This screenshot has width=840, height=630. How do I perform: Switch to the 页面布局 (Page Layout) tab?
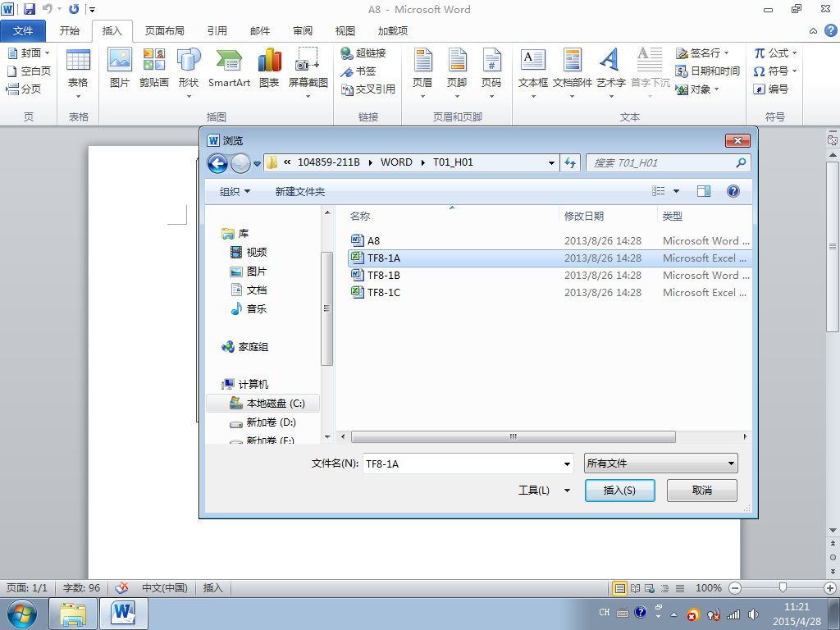[x=164, y=31]
